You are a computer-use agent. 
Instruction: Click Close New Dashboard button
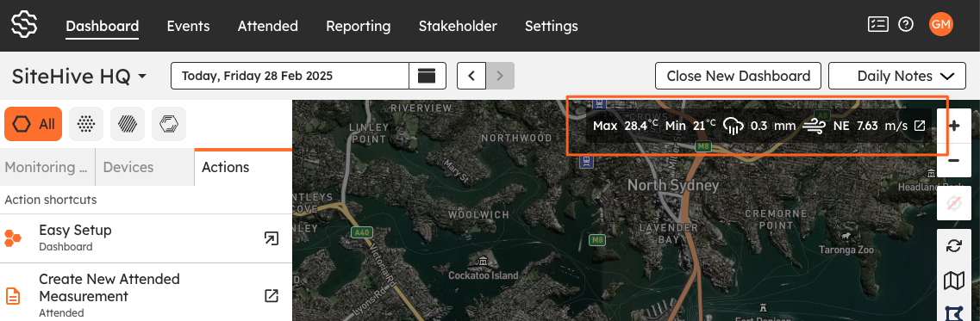738,76
